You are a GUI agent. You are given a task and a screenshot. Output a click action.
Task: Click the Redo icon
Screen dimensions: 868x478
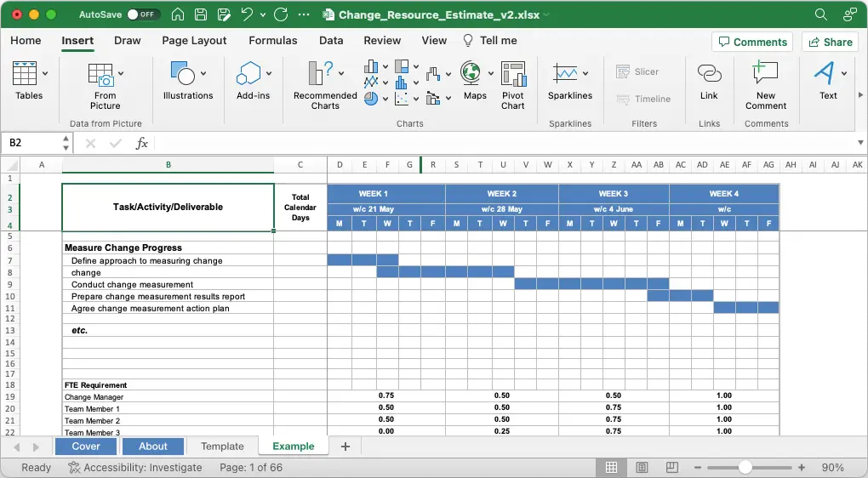point(281,14)
